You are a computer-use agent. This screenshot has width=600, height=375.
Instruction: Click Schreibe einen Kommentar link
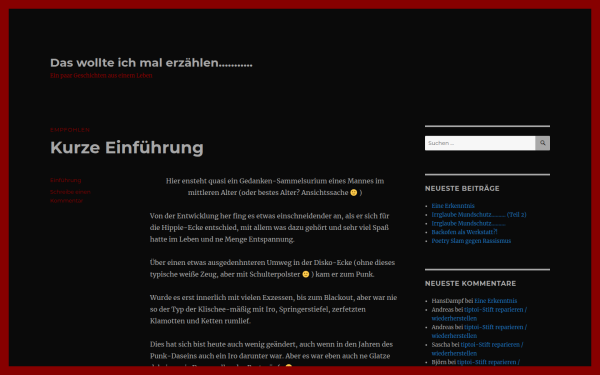point(70,196)
